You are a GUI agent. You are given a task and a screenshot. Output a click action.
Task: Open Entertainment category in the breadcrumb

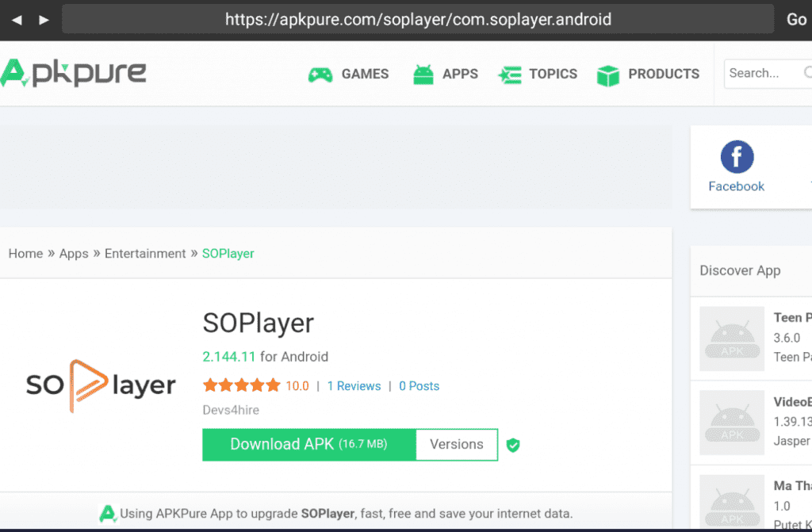click(x=145, y=253)
